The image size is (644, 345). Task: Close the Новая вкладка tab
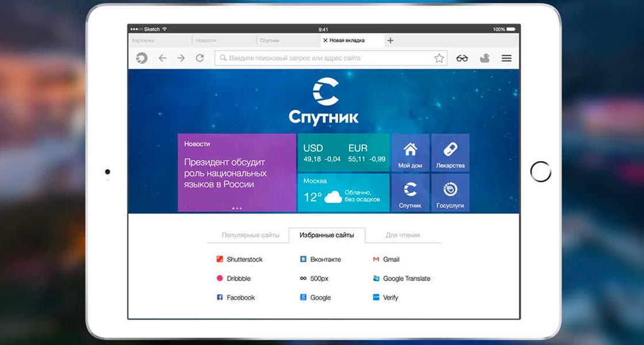coord(325,40)
